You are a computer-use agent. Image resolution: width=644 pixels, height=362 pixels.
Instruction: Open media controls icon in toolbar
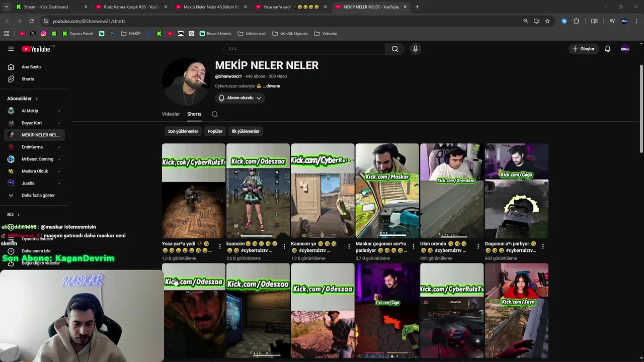(612, 21)
